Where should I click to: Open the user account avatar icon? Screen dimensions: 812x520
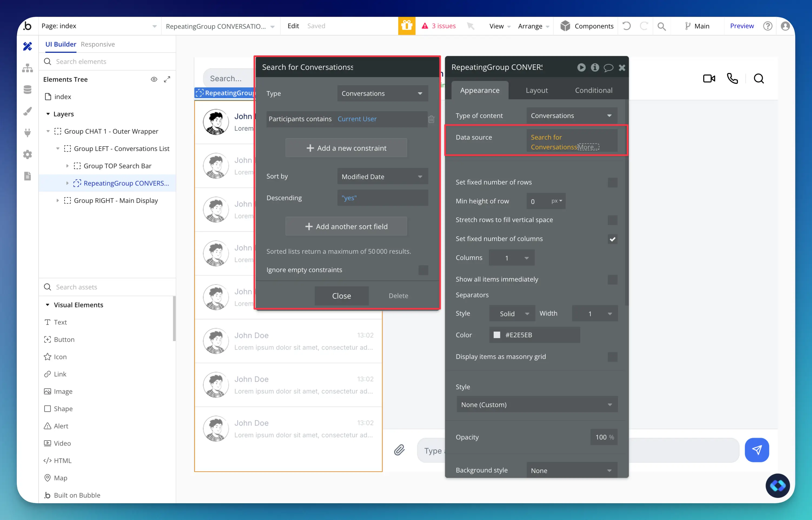tap(785, 26)
